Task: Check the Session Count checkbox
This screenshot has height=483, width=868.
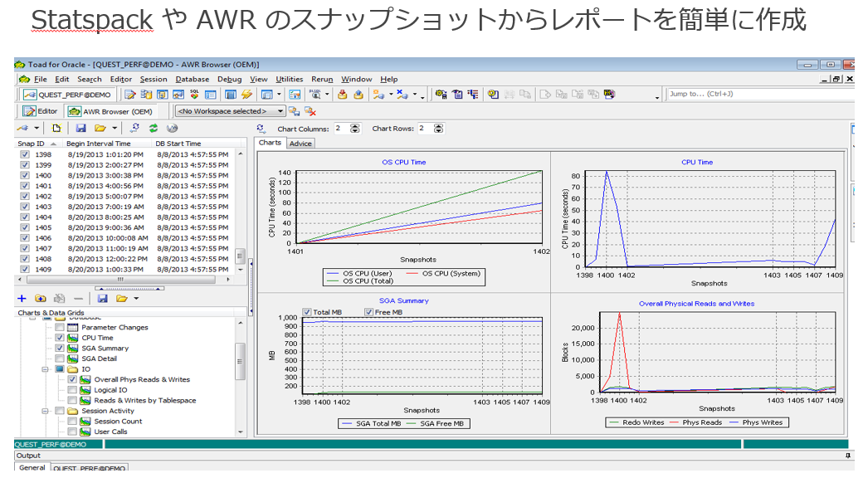Action: (x=72, y=422)
